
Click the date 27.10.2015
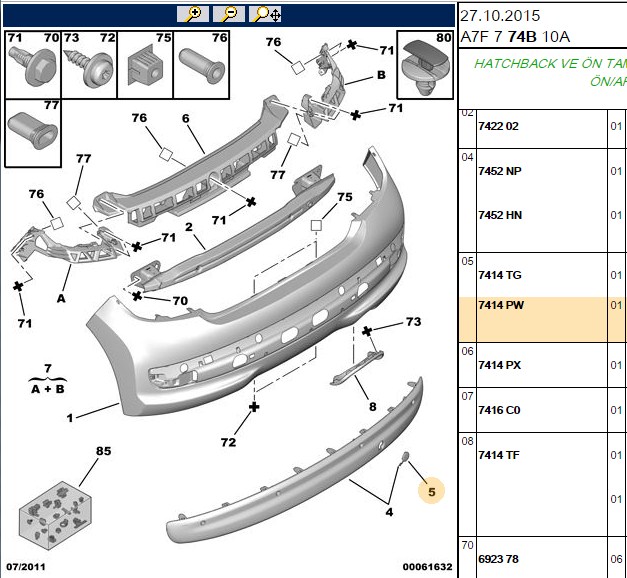coord(500,16)
